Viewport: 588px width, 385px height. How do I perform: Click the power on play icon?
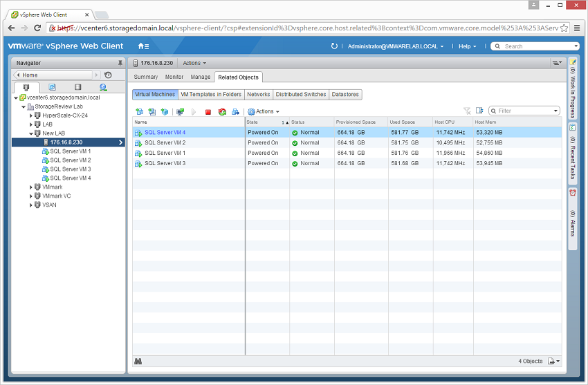pyautogui.click(x=194, y=111)
